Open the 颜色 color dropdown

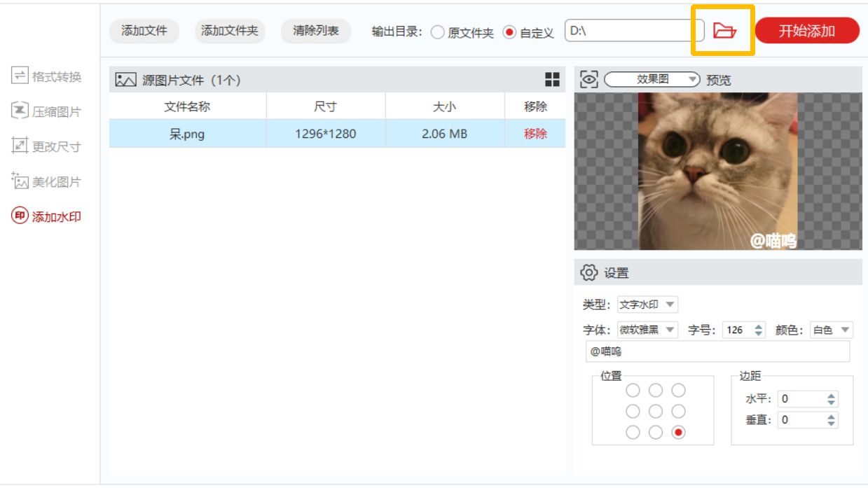click(831, 330)
